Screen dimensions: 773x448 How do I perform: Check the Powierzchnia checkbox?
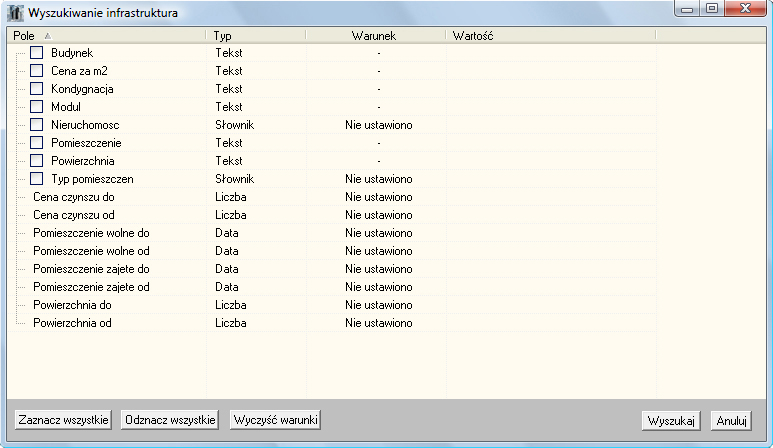tap(36, 161)
